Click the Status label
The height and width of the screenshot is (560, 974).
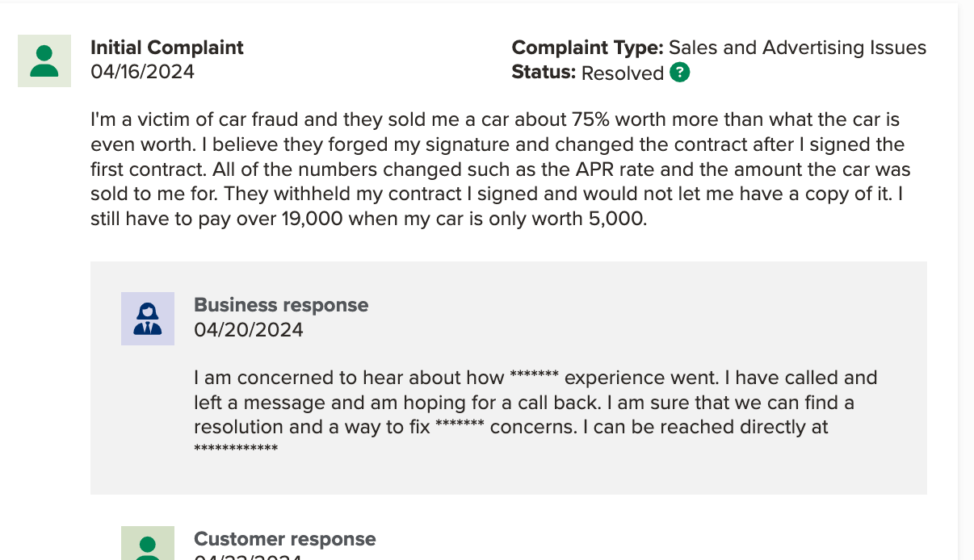click(x=544, y=73)
